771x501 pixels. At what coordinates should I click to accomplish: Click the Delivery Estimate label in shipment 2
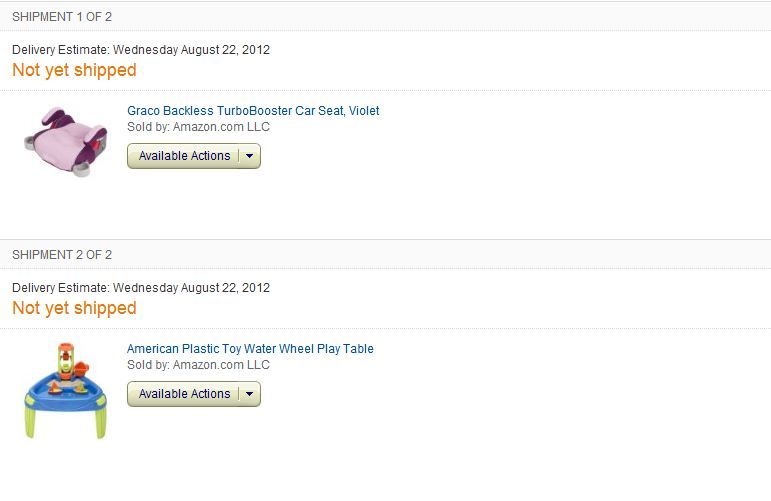[x=60, y=288]
